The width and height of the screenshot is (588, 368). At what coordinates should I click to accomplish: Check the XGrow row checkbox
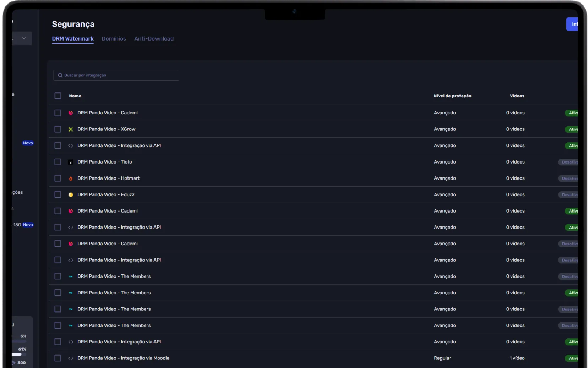(x=58, y=129)
